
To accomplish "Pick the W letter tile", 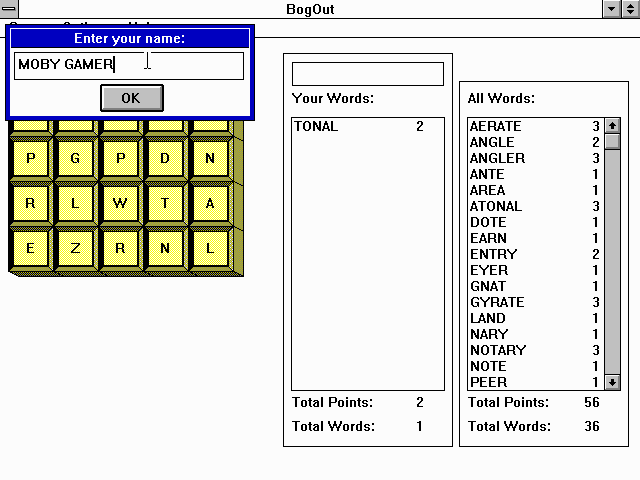I will coord(120,203).
